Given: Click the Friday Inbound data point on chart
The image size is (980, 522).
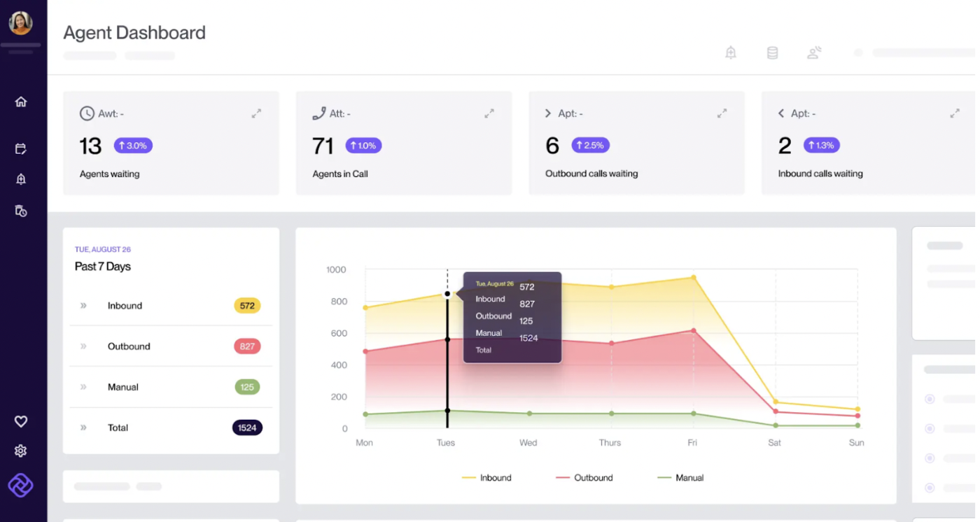Looking at the screenshot, I should pyautogui.click(x=694, y=278).
